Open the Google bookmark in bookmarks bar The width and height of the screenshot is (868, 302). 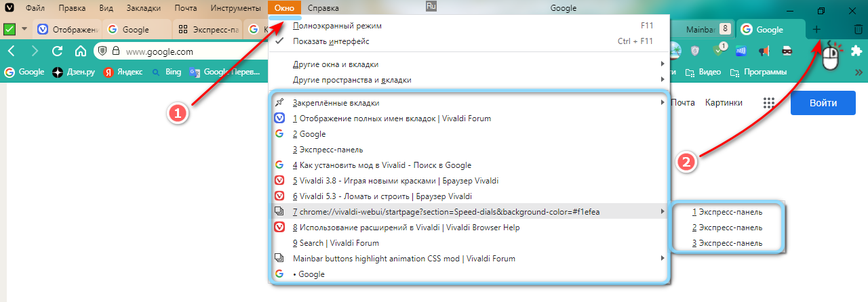(x=24, y=72)
